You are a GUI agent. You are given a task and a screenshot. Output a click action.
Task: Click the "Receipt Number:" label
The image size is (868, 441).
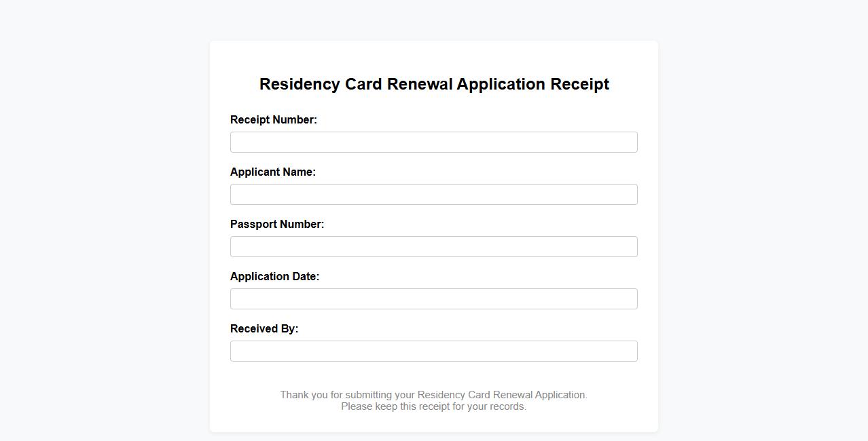pos(273,120)
